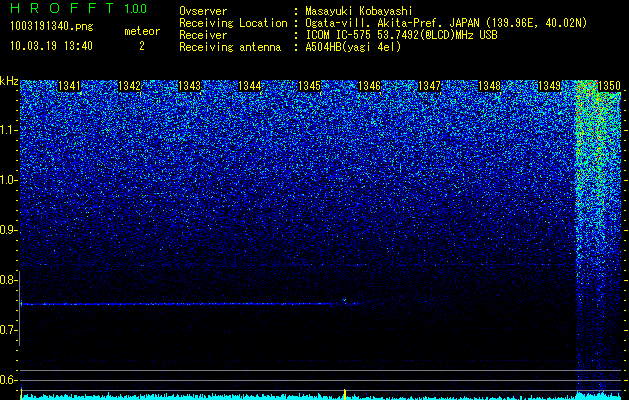Click the 1341 time marker label

(x=69, y=86)
